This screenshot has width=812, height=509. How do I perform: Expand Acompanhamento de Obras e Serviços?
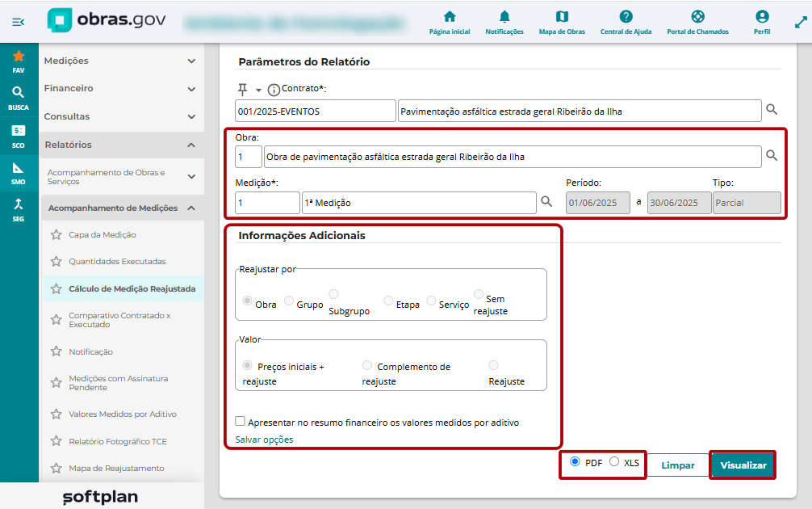click(x=122, y=177)
